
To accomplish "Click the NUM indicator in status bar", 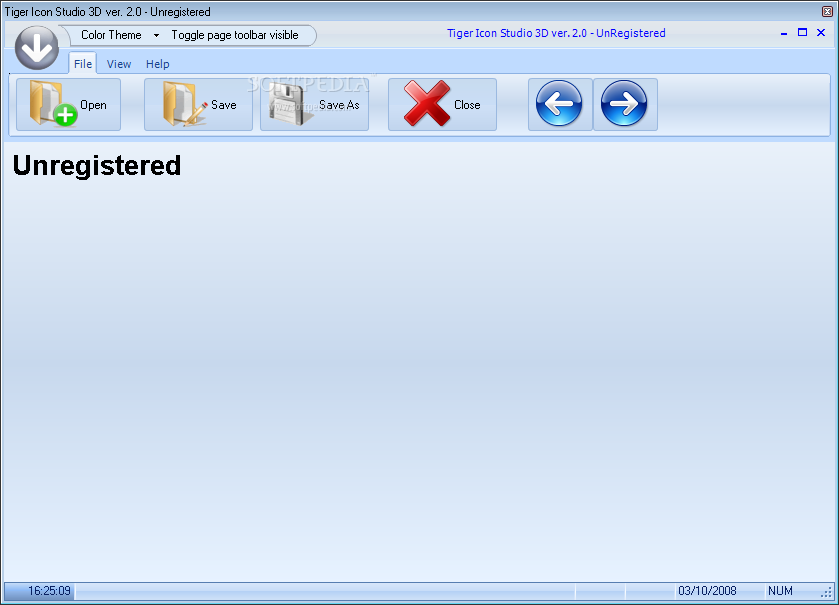I will [780, 591].
